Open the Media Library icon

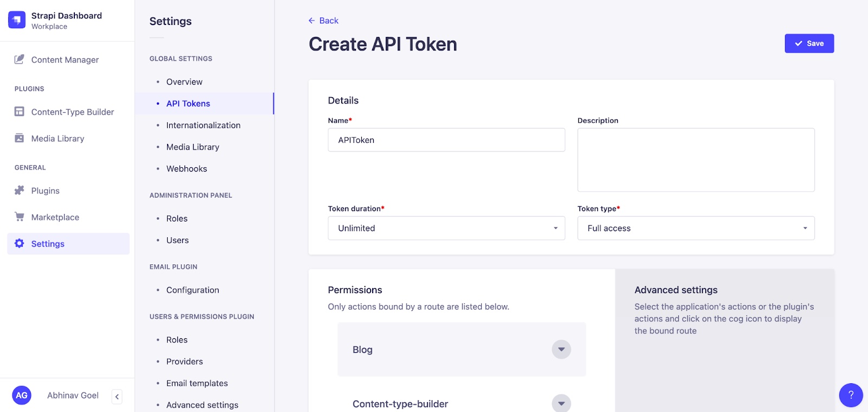pyautogui.click(x=20, y=138)
